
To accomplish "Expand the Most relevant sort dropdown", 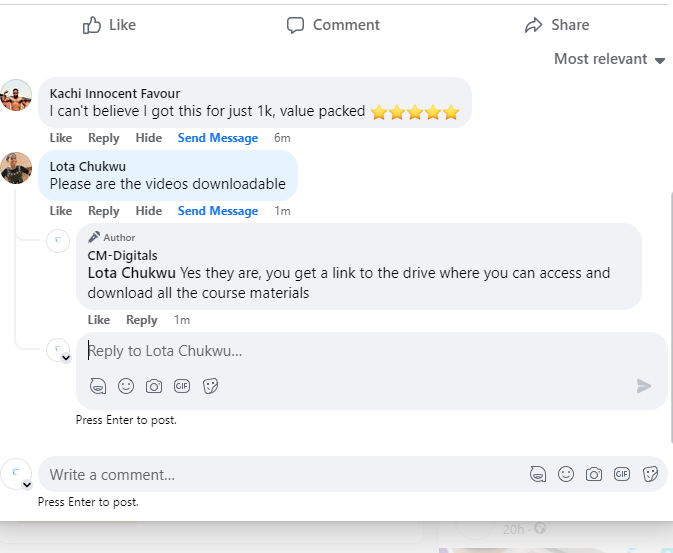I will (x=609, y=59).
